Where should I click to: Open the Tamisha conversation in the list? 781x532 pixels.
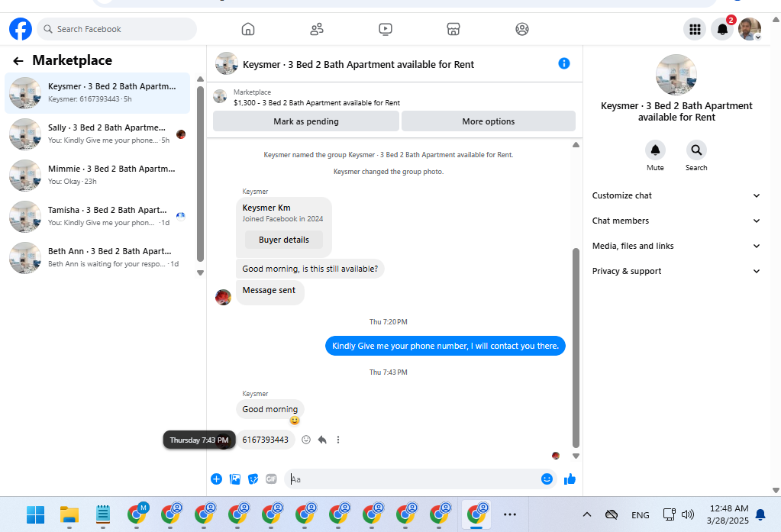98,217
